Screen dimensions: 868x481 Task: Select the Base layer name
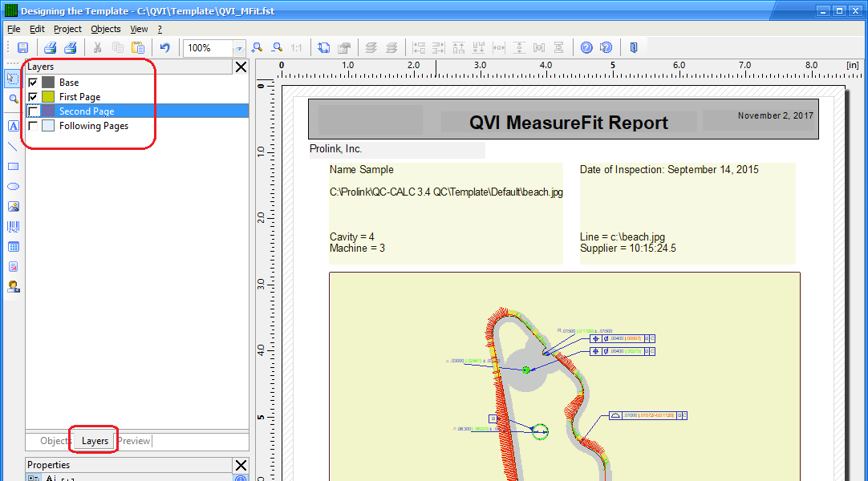(x=69, y=83)
